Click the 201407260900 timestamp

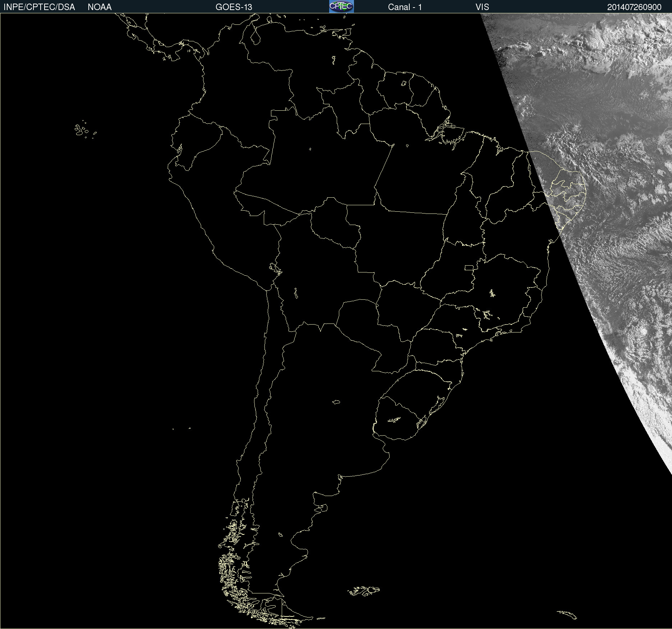[634, 7]
